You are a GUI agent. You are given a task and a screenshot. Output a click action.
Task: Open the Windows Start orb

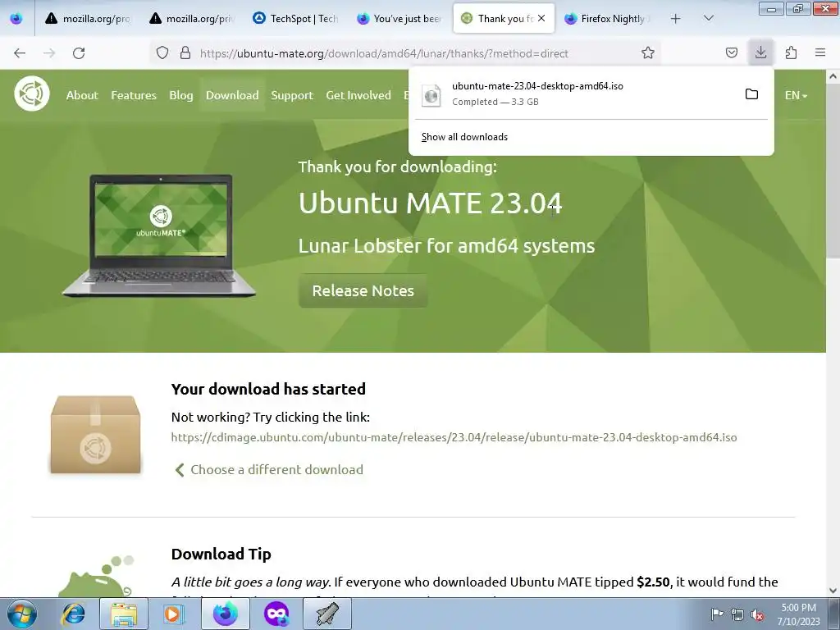point(21,614)
